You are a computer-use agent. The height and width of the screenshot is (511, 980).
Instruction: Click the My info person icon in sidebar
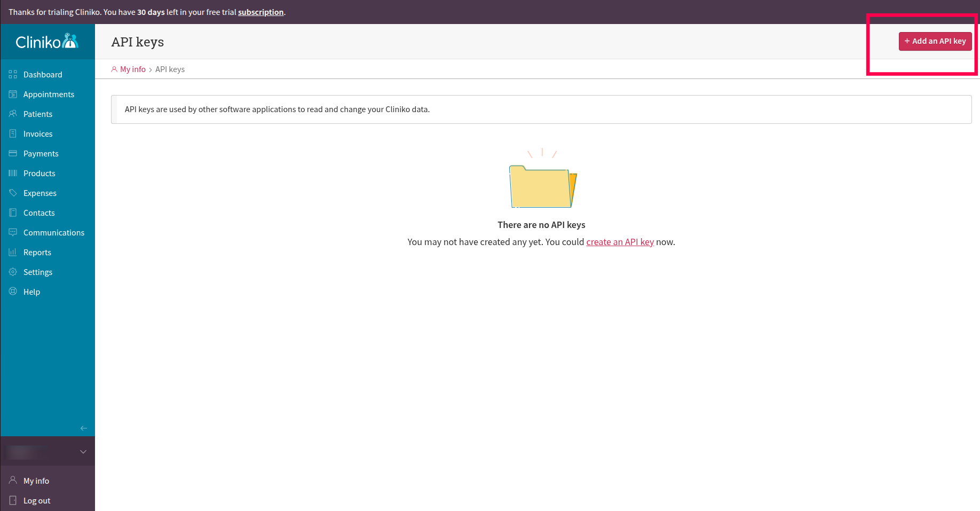(x=13, y=481)
